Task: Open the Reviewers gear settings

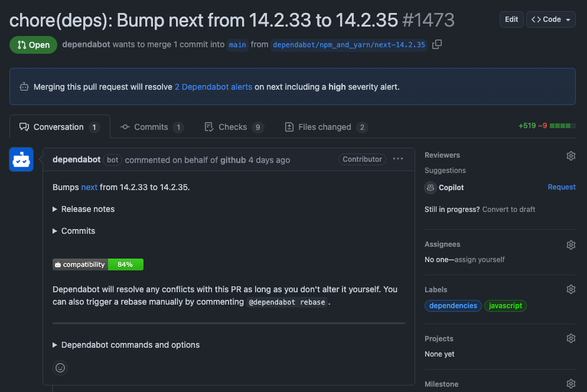Action: point(570,156)
